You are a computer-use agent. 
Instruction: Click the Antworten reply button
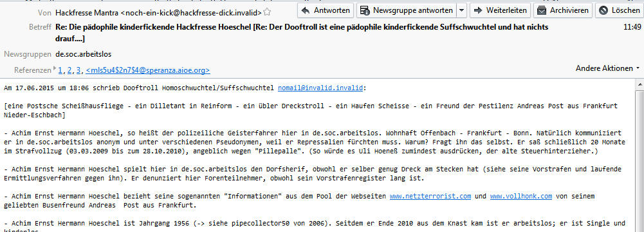pyautogui.click(x=326, y=11)
